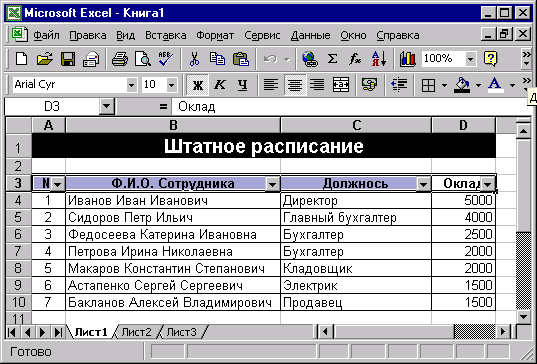Screen dimensions: 537x364
Task: Open the Arial Cyr font dropdown
Action: (132, 85)
